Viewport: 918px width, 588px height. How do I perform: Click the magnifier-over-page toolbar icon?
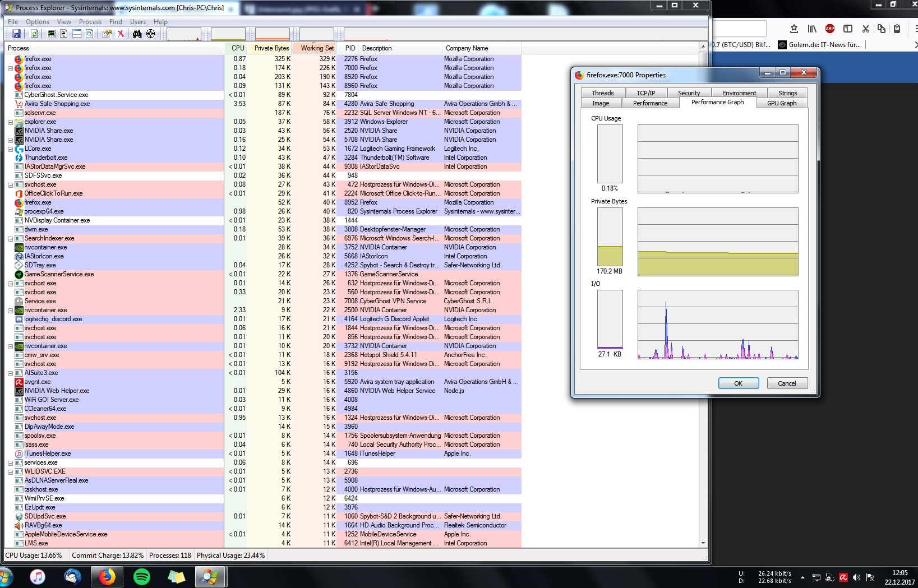89,34
